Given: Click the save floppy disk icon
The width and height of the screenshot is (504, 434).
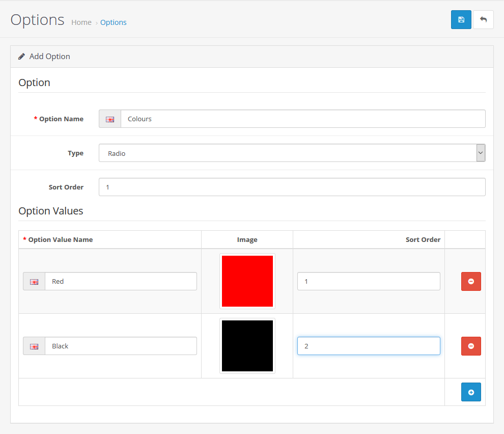Looking at the screenshot, I should [x=461, y=20].
